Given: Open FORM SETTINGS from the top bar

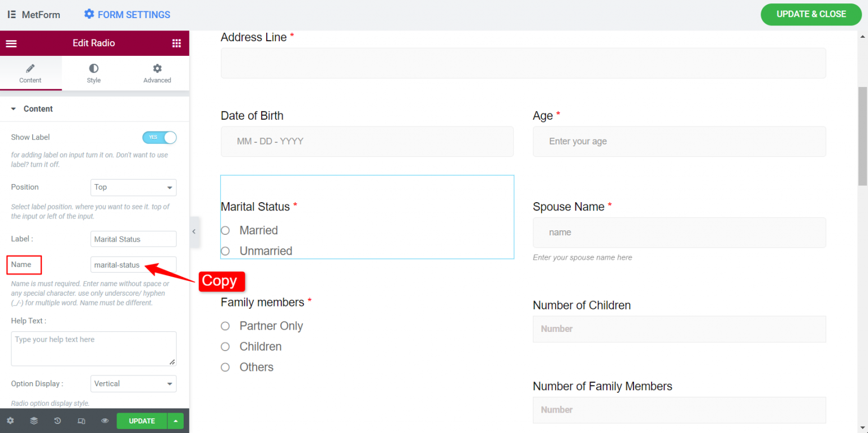Looking at the screenshot, I should coord(127,14).
